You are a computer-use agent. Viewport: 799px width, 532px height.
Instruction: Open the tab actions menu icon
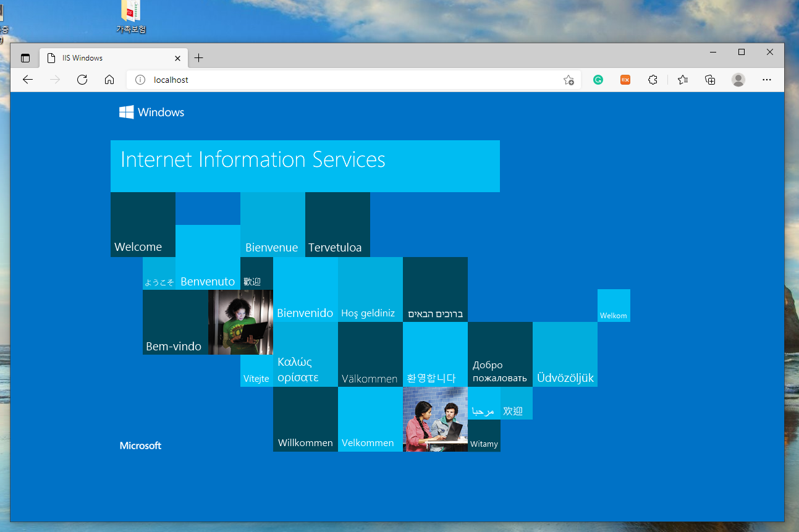click(x=25, y=58)
